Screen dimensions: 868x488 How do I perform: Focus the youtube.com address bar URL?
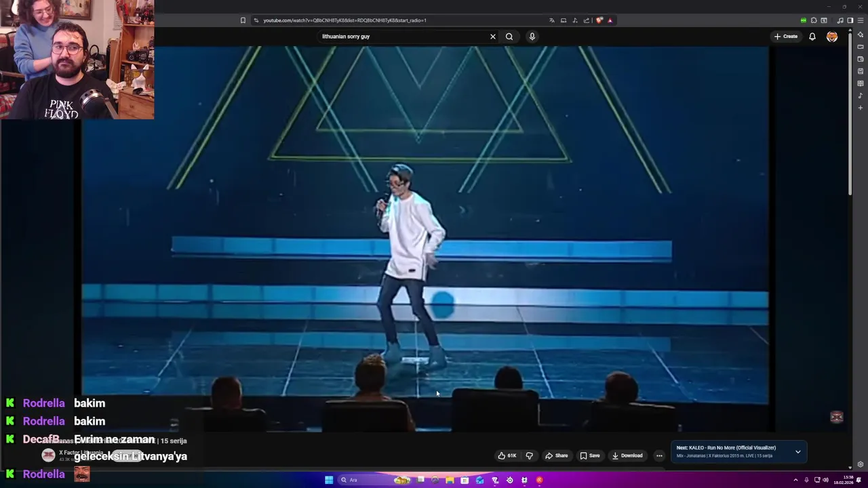344,20
